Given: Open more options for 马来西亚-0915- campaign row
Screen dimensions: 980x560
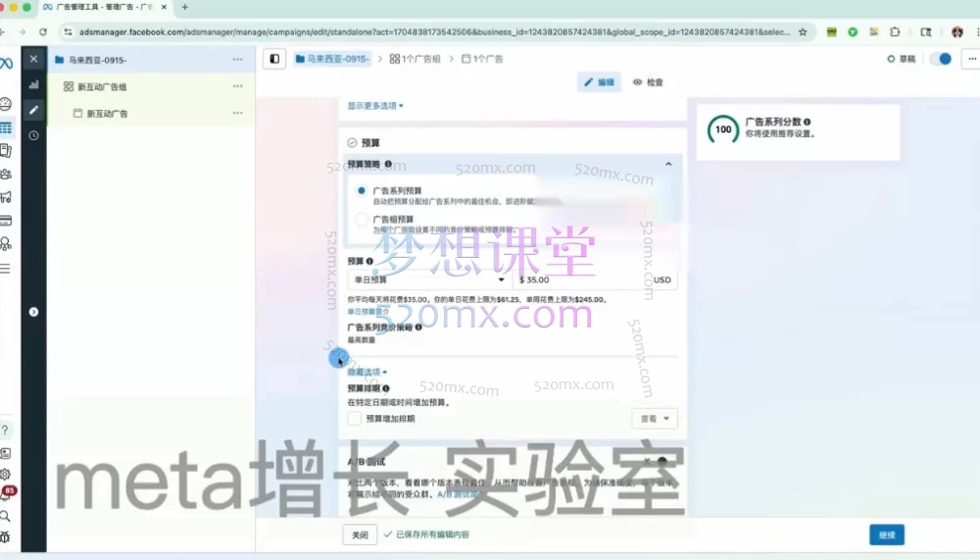Looking at the screenshot, I should tap(237, 60).
